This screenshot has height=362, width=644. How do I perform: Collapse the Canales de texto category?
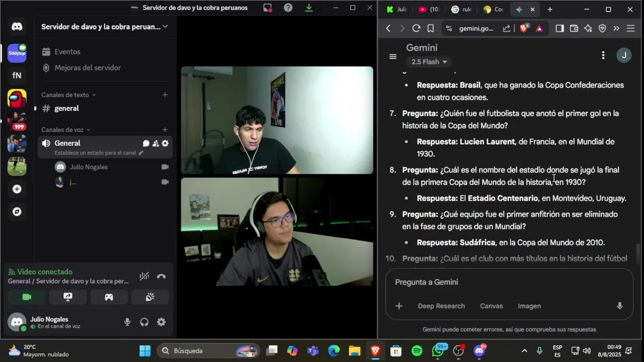click(68, 95)
